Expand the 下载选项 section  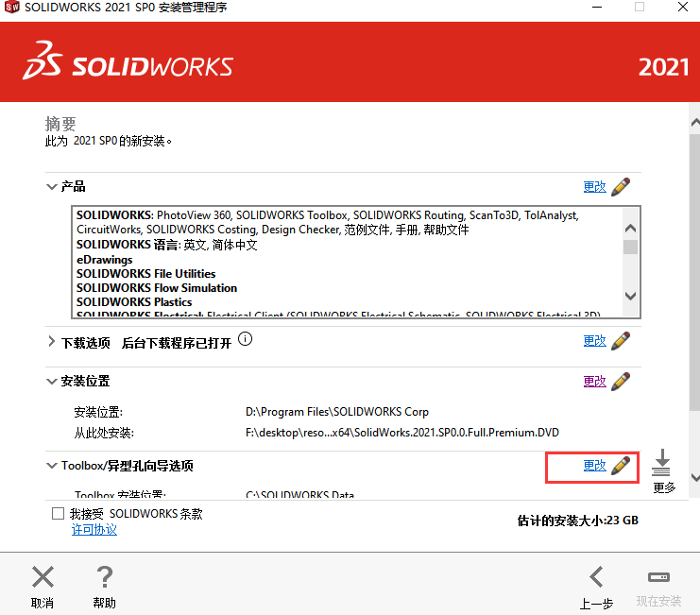[51, 341]
